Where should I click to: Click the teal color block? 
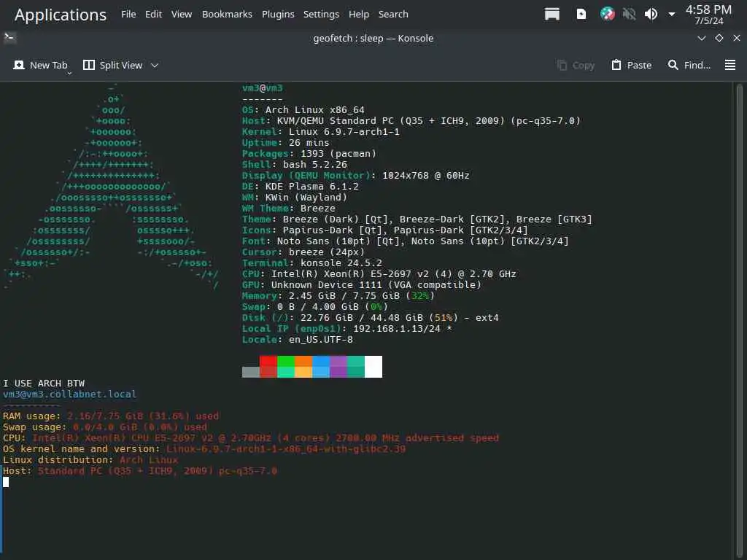pyautogui.click(x=356, y=367)
